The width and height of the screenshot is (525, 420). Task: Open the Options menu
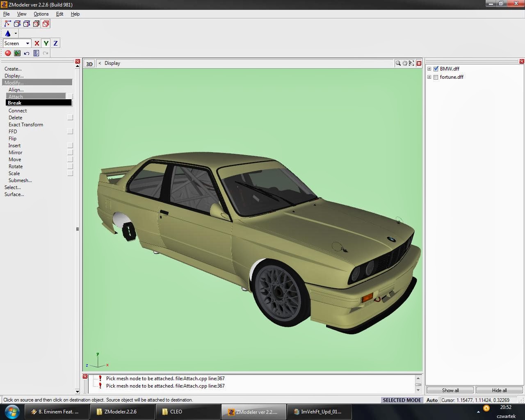(x=41, y=14)
